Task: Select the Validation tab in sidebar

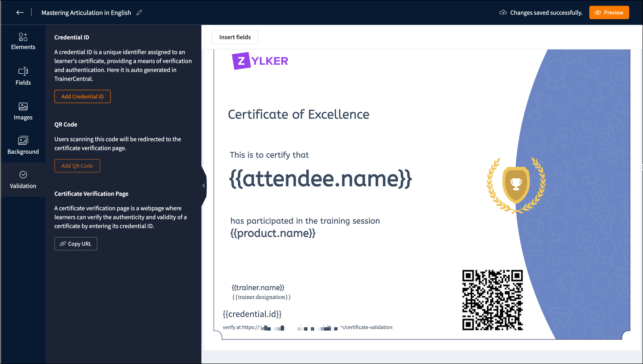Action: click(23, 180)
